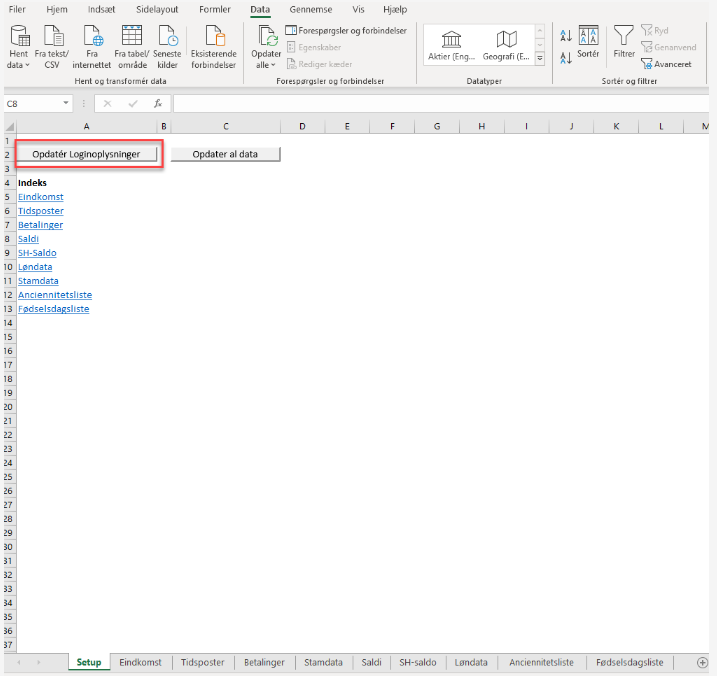Click the Opdater al data button
The image size is (717, 676).
tap(225, 154)
